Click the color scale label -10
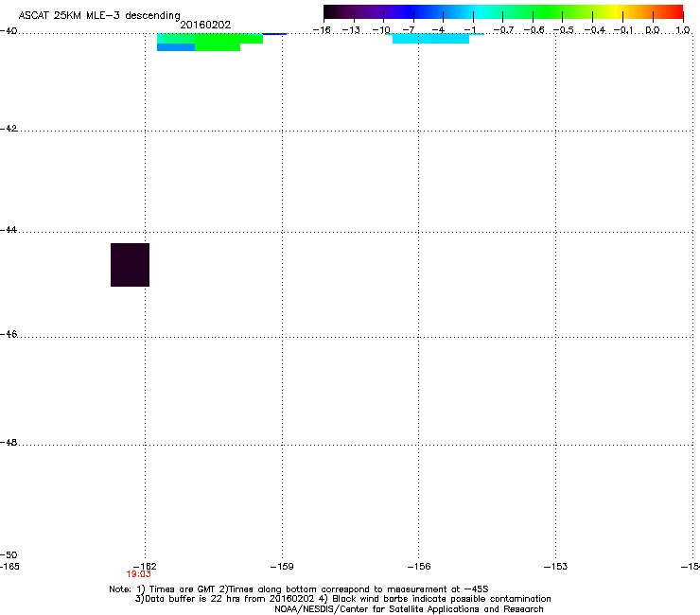This screenshot has height=615, width=700. click(381, 30)
